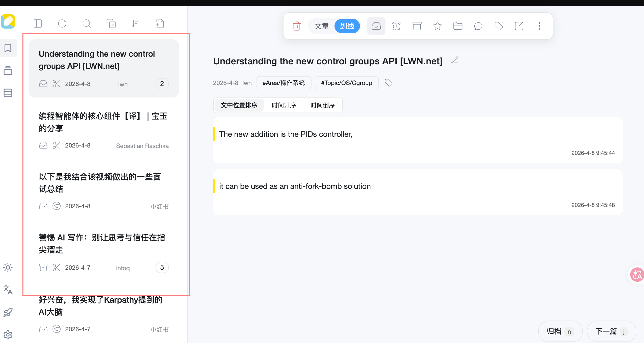The height and width of the screenshot is (343, 644).
Task: Open the read-later alarm clock icon
Action: click(x=396, y=26)
